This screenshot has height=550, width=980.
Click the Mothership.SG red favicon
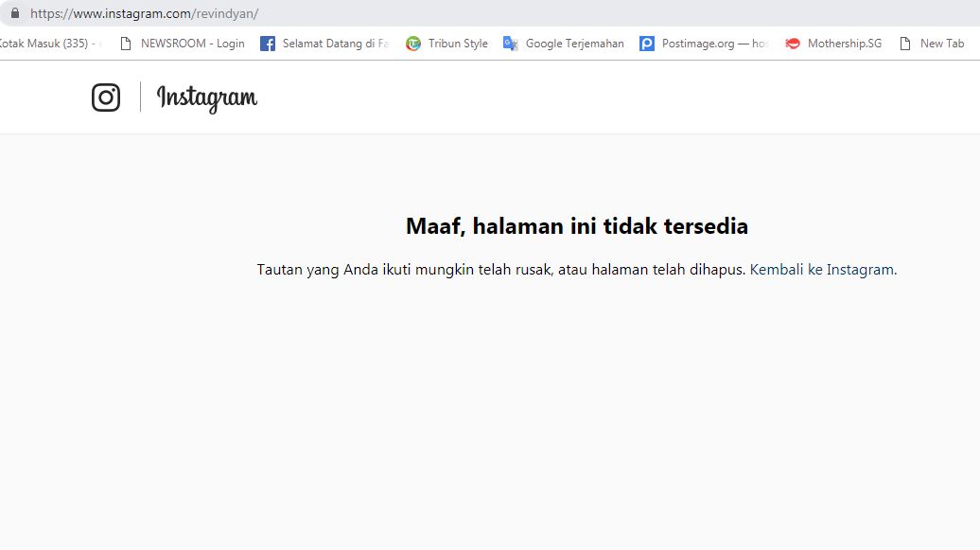pyautogui.click(x=793, y=44)
